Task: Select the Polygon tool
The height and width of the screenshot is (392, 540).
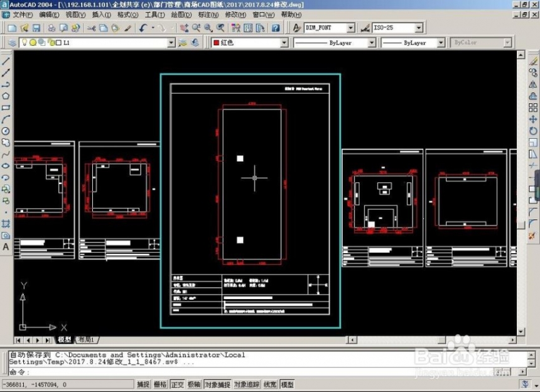Action: [6, 96]
